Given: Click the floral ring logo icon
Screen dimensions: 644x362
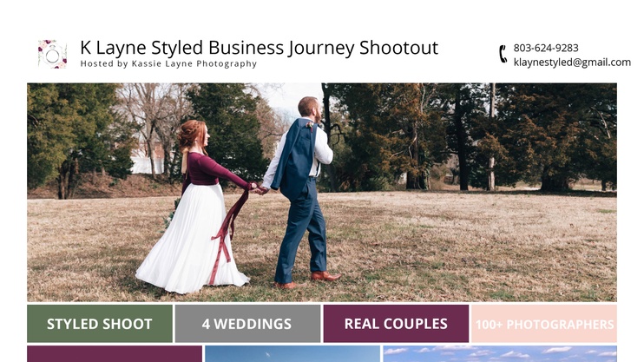Looking at the screenshot, I should (52, 54).
